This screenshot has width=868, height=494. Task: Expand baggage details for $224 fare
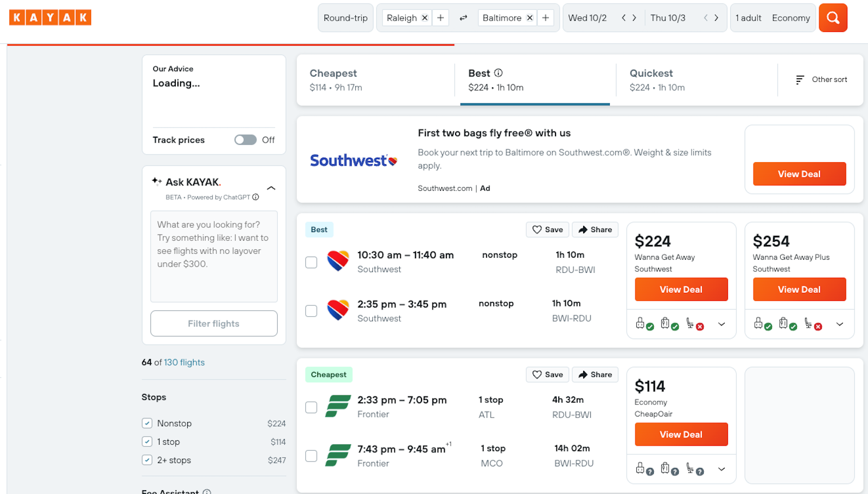(722, 324)
